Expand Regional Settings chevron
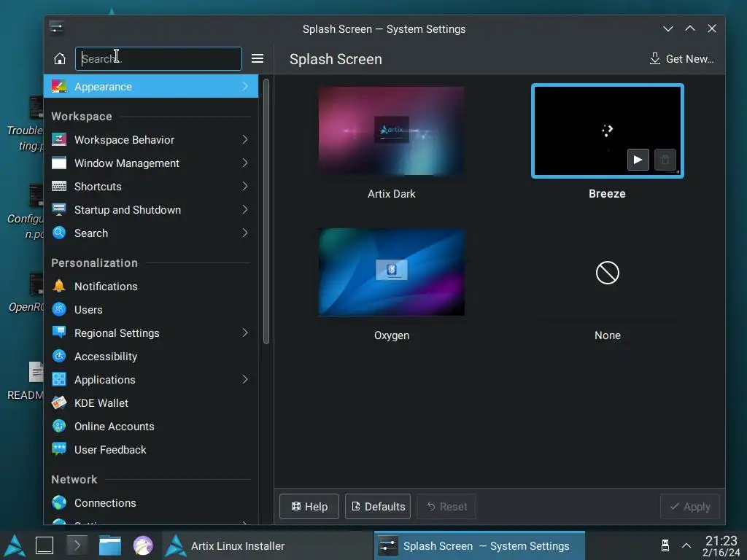The image size is (747, 560). pyautogui.click(x=245, y=332)
